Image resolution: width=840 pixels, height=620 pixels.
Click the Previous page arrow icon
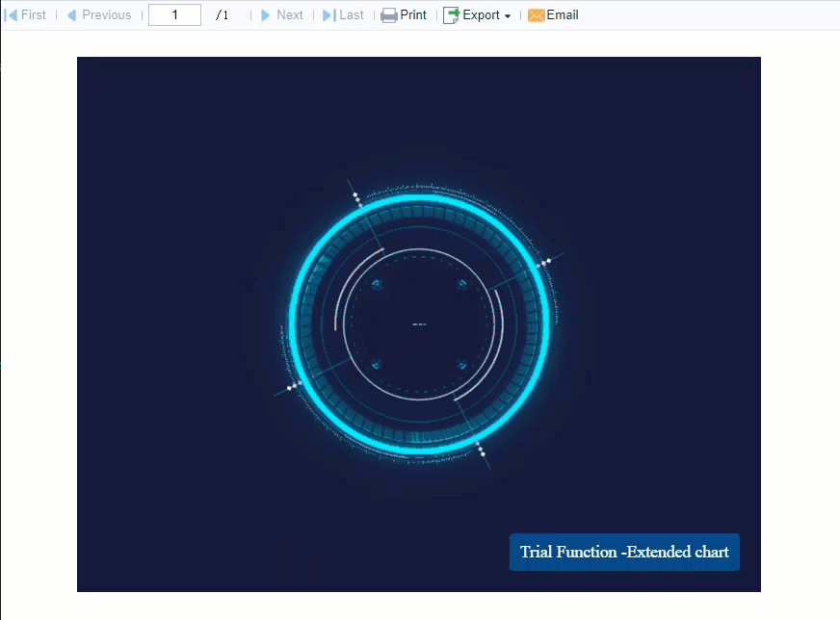tap(72, 15)
